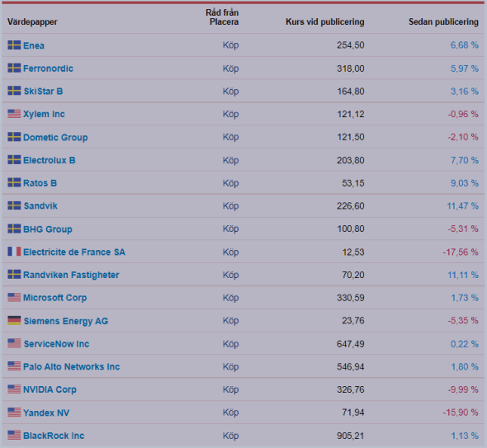The height and width of the screenshot is (448, 487).
Task: Click the Sedan publicering column header
Action: (443, 21)
